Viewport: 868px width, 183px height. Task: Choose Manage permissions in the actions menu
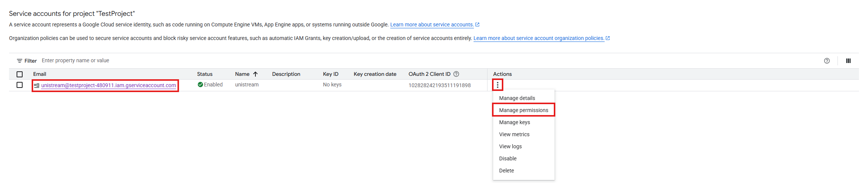click(x=523, y=110)
